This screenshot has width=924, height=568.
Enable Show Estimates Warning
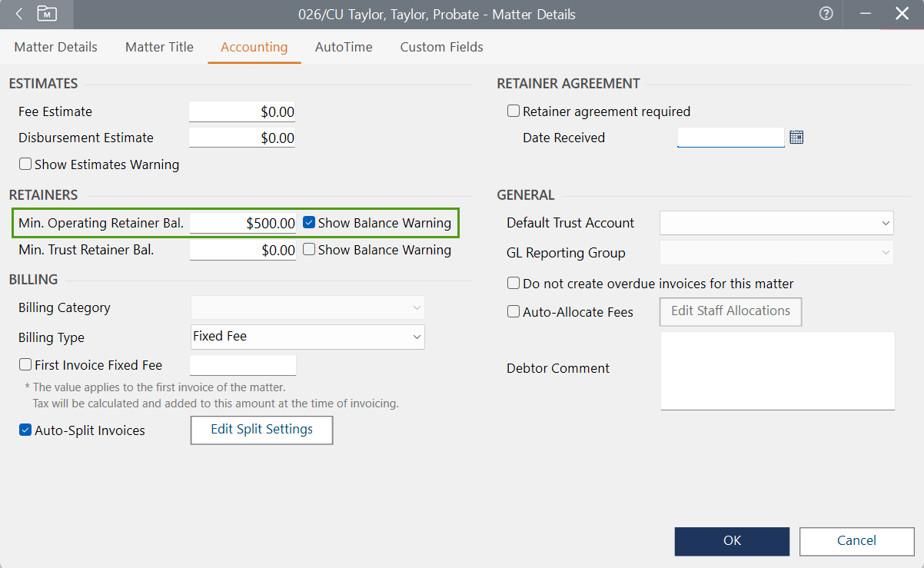click(x=25, y=164)
